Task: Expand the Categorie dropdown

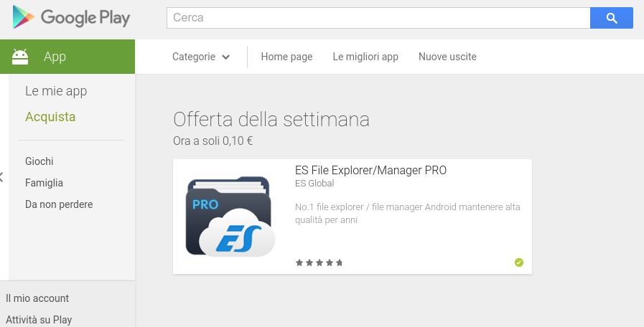Action: pyautogui.click(x=201, y=57)
